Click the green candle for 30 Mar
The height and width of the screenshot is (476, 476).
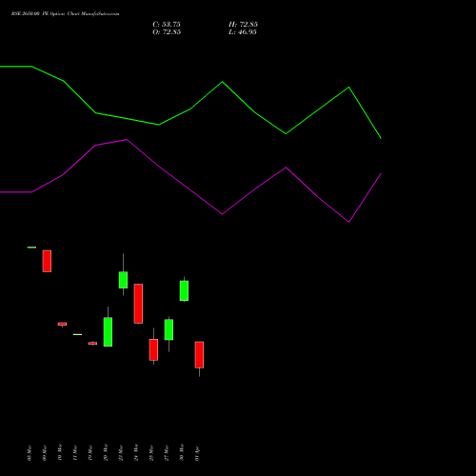[x=184, y=290]
